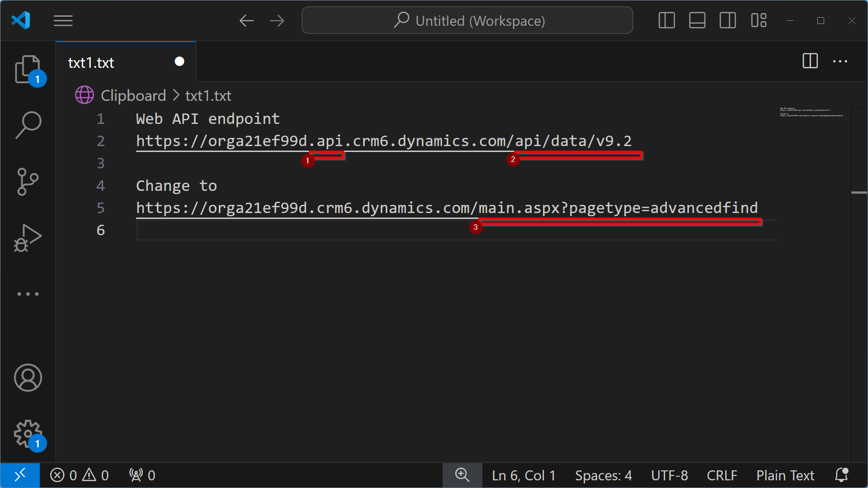This screenshot has width=868, height=488.
Task: Open the Untitled (Workspace) command center
Action: click(467, 21)
